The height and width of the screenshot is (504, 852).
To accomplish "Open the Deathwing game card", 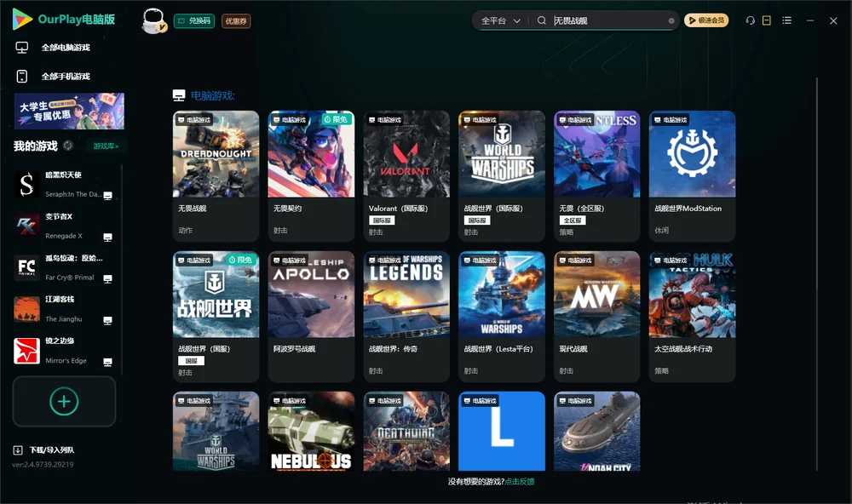I will click(406, 432).
